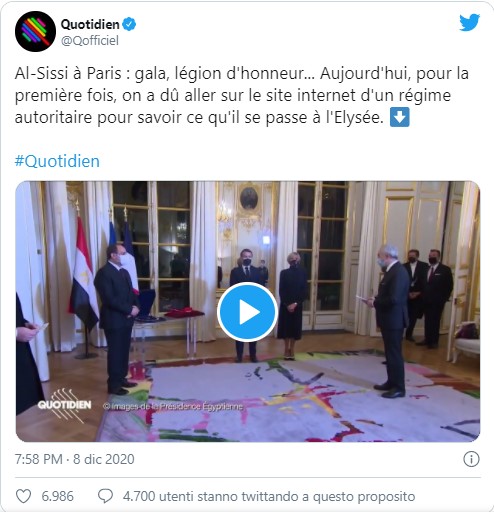The height and width of the screenshot is (512, 494).
Task: Click the blue down-arrow emoji
Action: point(400,117)
